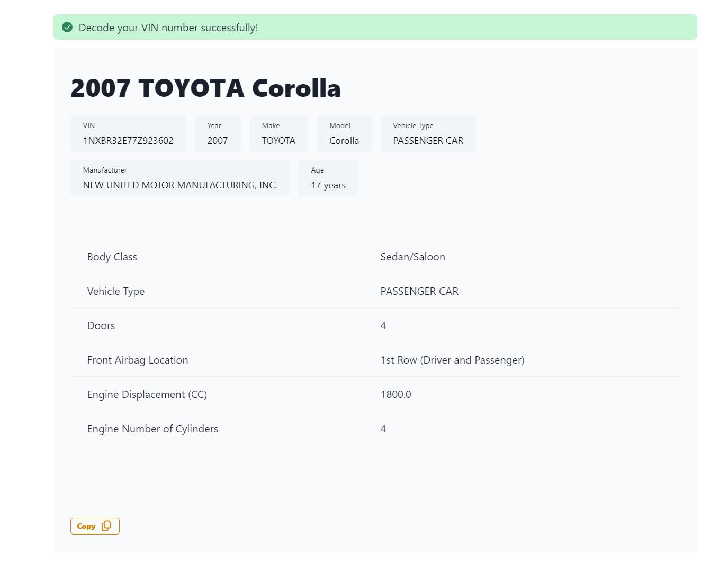Image resolution: width=728 pixels, height=579 pixels.
Task: Select the Front Airbag Location label
Action: 138,360
